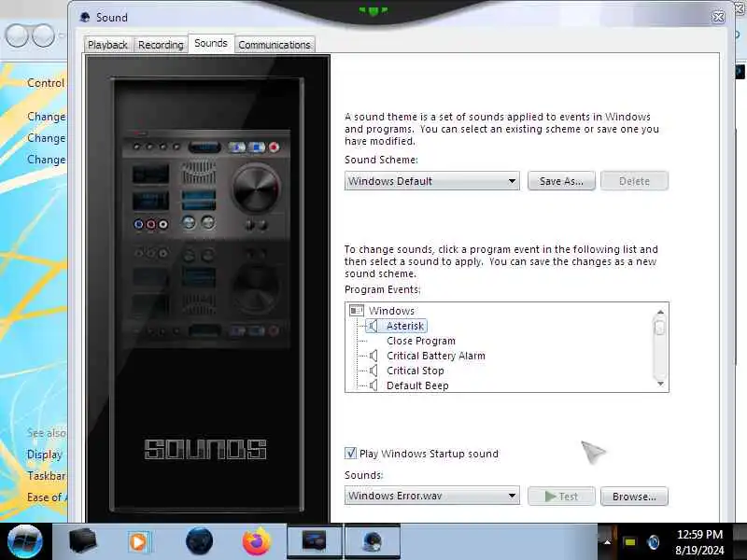Click the Program Events scrollbar thumb
This screenshot has width=747, height=560.
[x=660, y=328]
